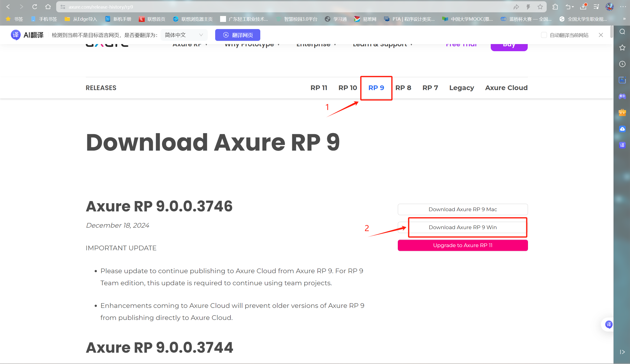Open the sidebar history clock icon

pos(622,64)
